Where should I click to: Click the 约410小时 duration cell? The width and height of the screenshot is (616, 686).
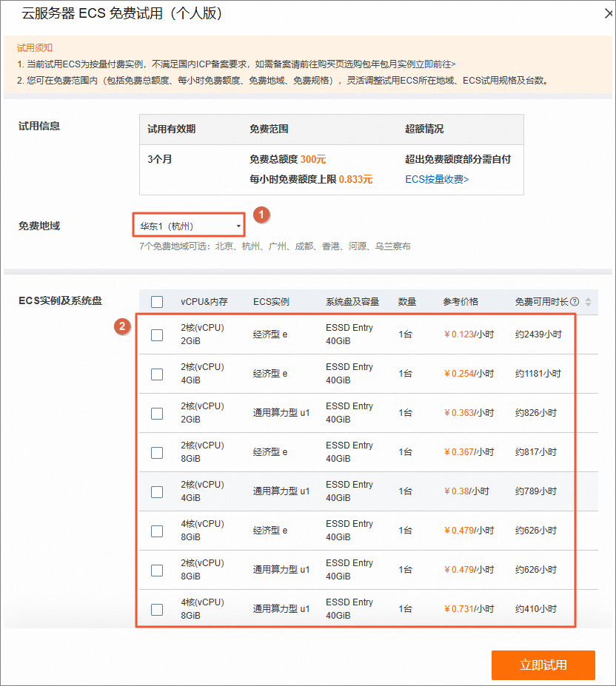(x=536, y=608)
